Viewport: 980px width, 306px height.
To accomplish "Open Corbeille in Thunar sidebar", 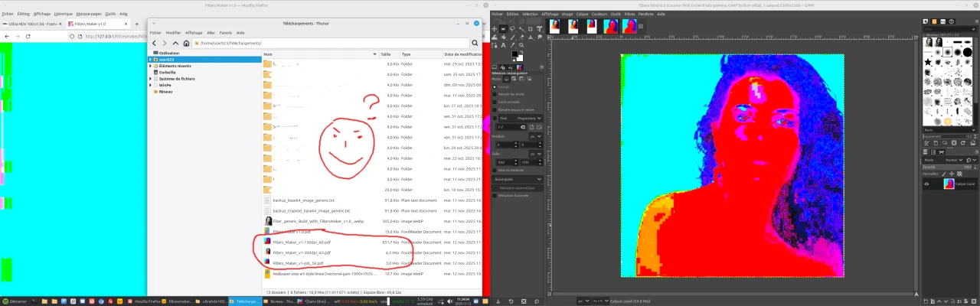I will tap(167, 72).
